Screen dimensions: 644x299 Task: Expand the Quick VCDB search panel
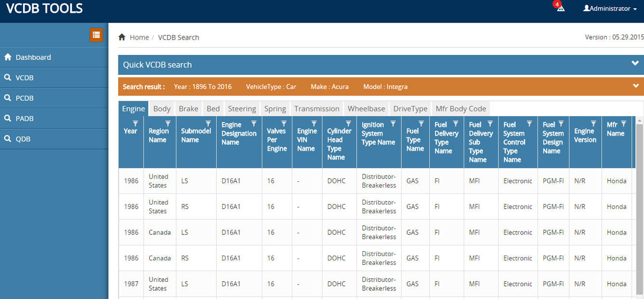pyautogui.click(x=635, y=63)
